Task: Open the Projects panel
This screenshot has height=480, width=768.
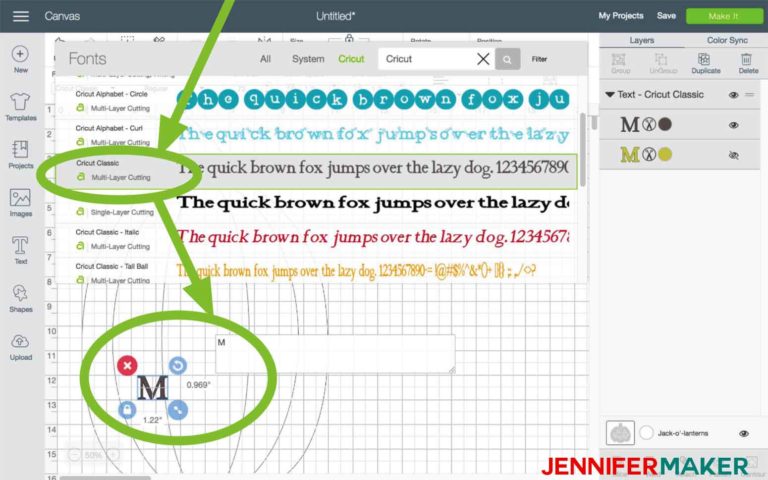Action: coord(21,154)
